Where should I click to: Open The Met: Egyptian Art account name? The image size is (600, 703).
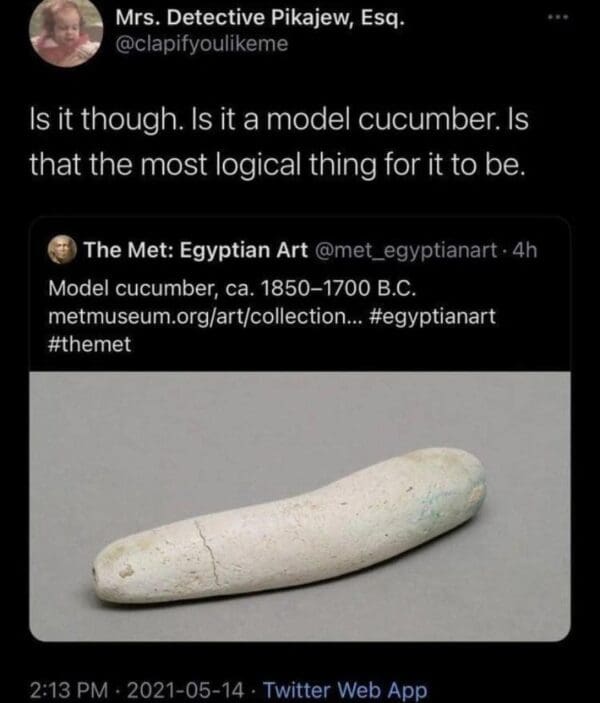pos(196,250)
